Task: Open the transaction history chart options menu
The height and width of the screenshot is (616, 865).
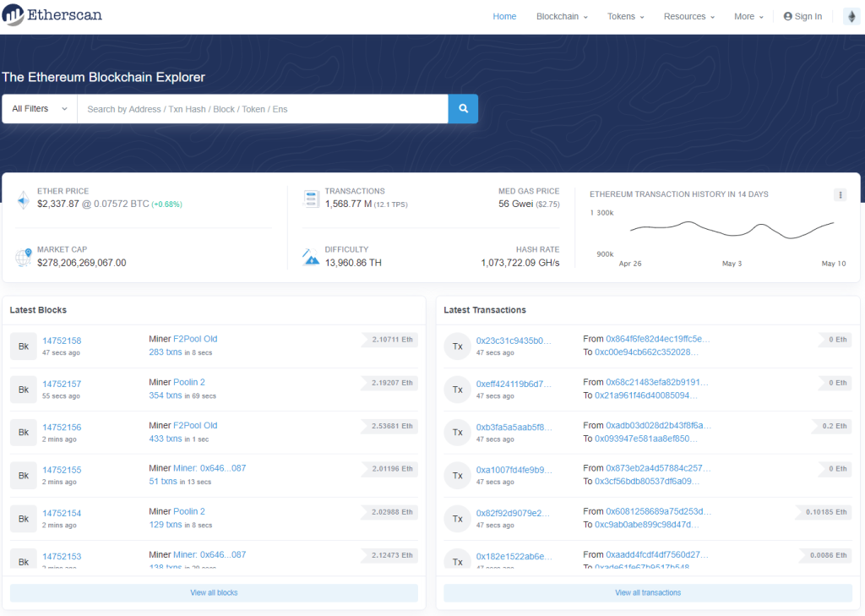Action: pos(840,195)
